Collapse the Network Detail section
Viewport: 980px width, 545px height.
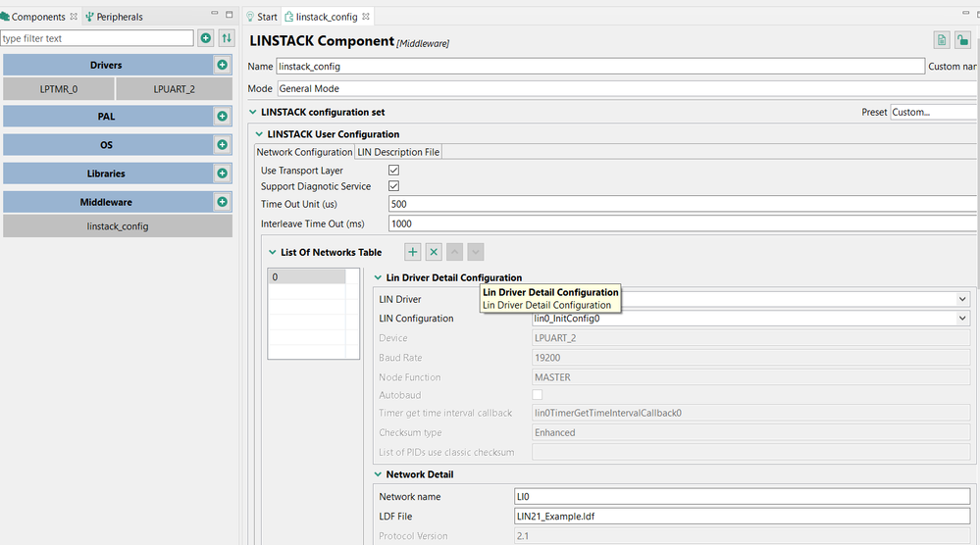[378, 473]
